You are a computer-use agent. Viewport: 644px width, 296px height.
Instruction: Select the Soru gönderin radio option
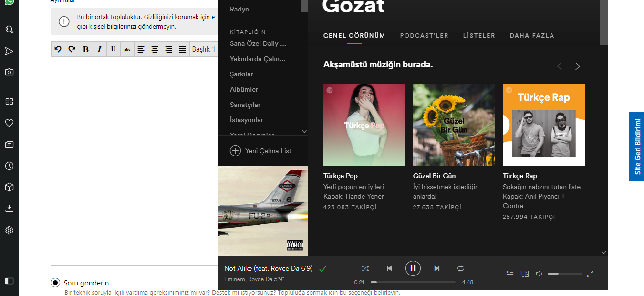coord(55,283)
